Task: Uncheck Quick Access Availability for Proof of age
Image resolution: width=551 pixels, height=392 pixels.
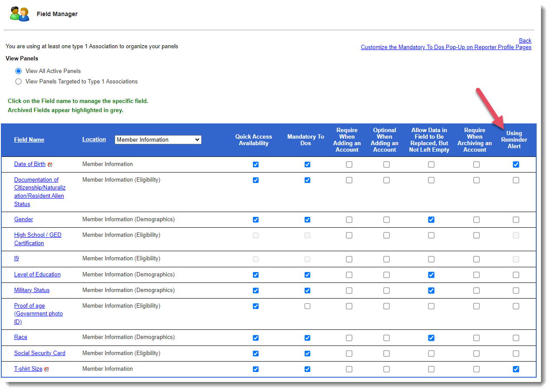Action: (x=256, y=306)
